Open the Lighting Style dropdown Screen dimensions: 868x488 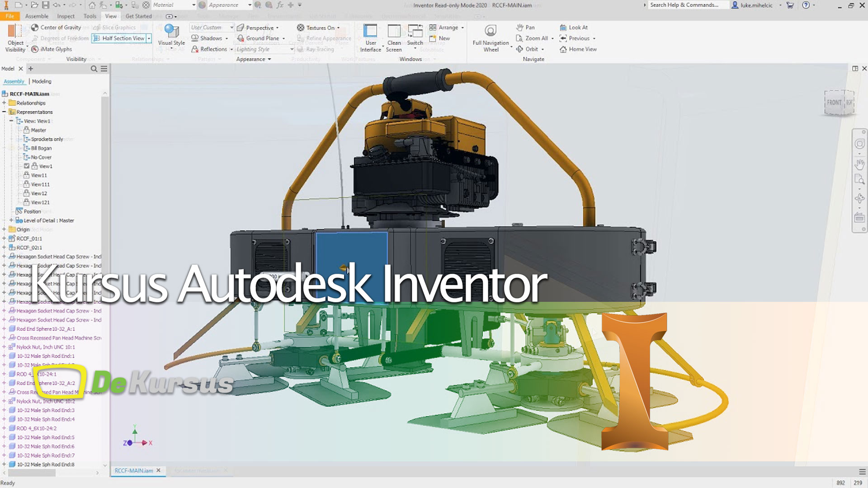pyautogui.click(x=292, y=49)
